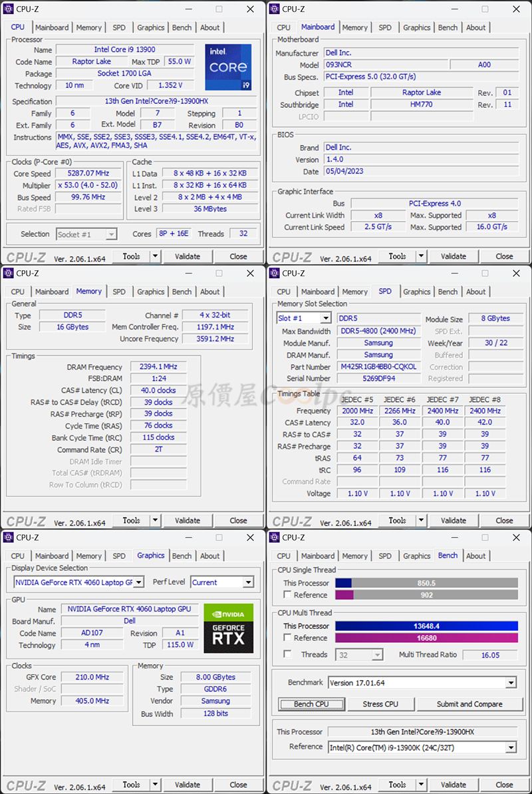Open the Bench tab in the SPD tab window
Viewport: 532px width, 794px height.
click(448, 292)
